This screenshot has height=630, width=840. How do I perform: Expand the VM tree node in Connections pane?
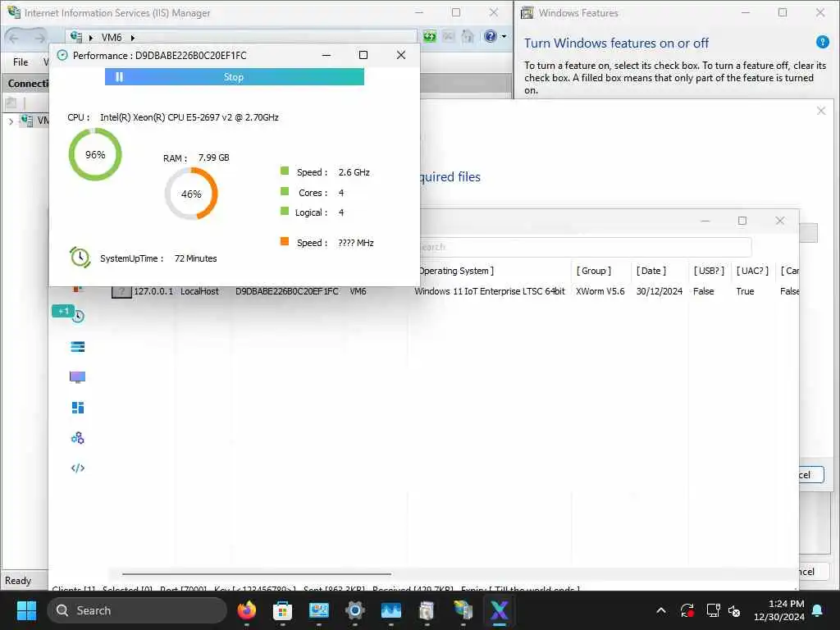click(11, 121)
